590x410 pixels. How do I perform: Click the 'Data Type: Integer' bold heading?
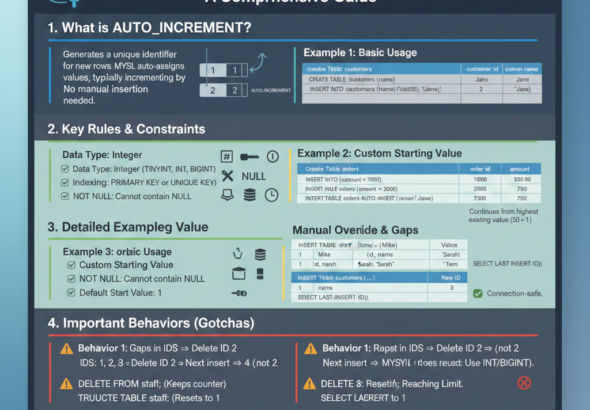[x=102, y=155]
